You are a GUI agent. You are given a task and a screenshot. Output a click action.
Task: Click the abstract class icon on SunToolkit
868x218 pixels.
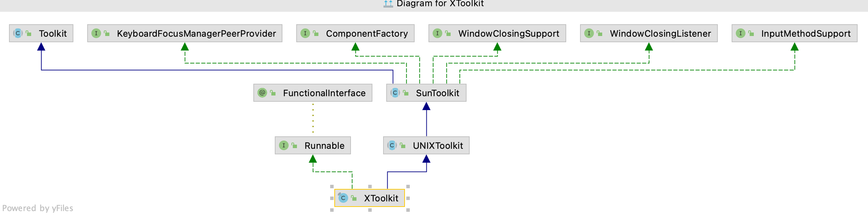(x=395, y=93)
